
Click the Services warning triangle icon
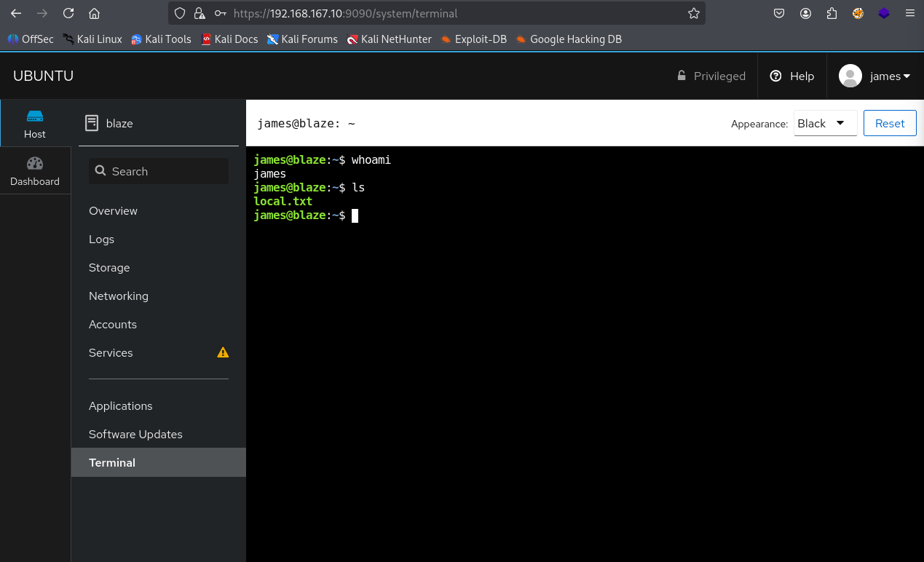coord(223,353)
